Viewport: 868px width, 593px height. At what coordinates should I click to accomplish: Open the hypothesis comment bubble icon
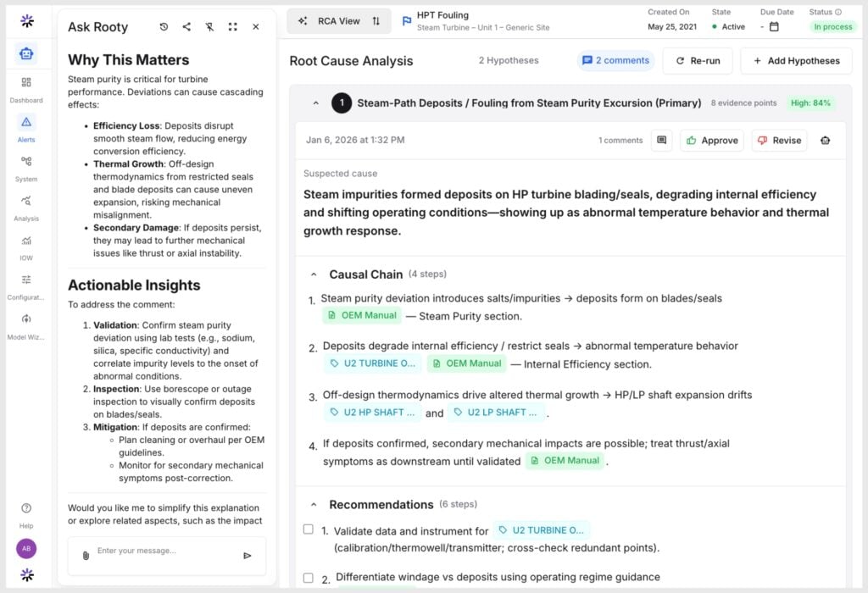click(661, 141)
